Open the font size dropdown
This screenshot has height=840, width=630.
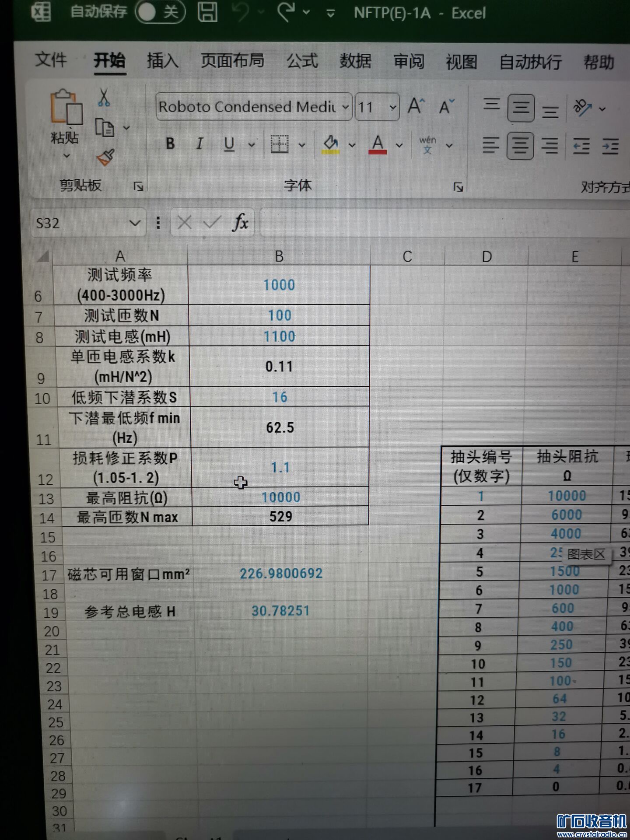click(393, 107)
